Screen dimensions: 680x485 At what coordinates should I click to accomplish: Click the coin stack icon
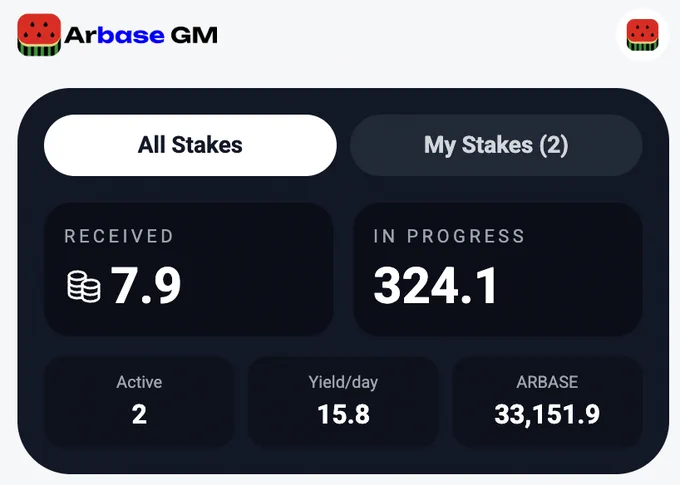[84, 286]
